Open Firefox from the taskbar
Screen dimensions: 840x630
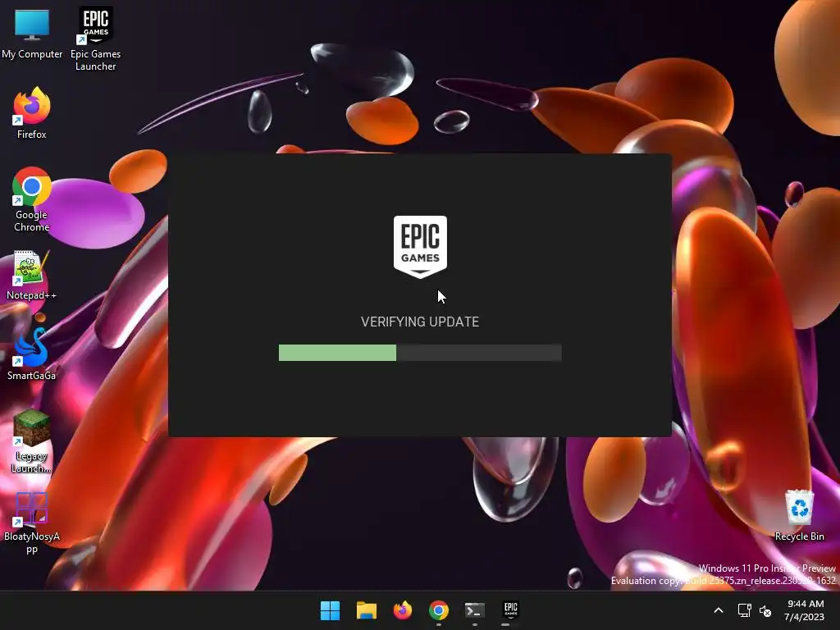(402, 610)
